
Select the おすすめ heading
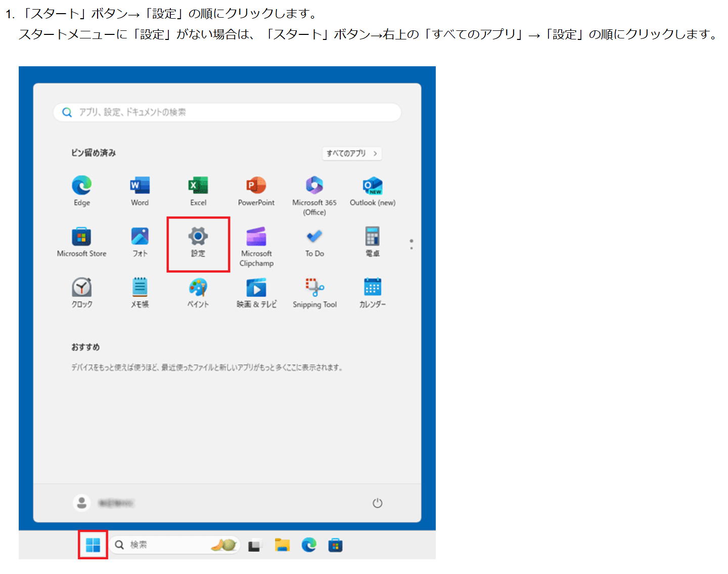[85, 347]
